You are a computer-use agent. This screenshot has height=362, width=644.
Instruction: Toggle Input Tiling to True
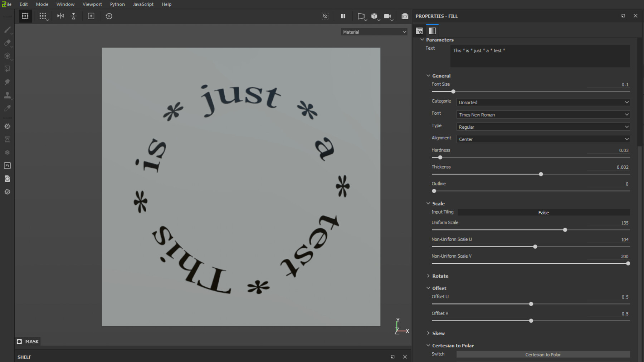(543, 212)
